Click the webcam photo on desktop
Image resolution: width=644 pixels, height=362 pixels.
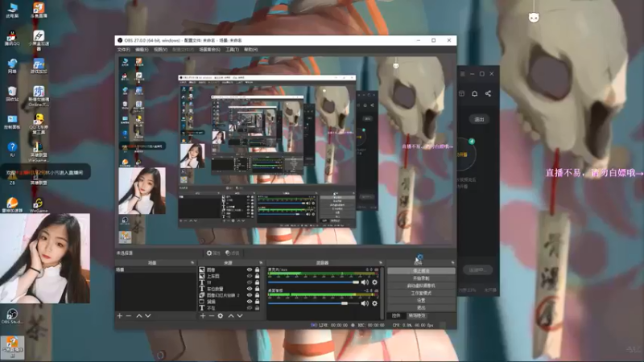pyautogui.click(x=45, y=258)
